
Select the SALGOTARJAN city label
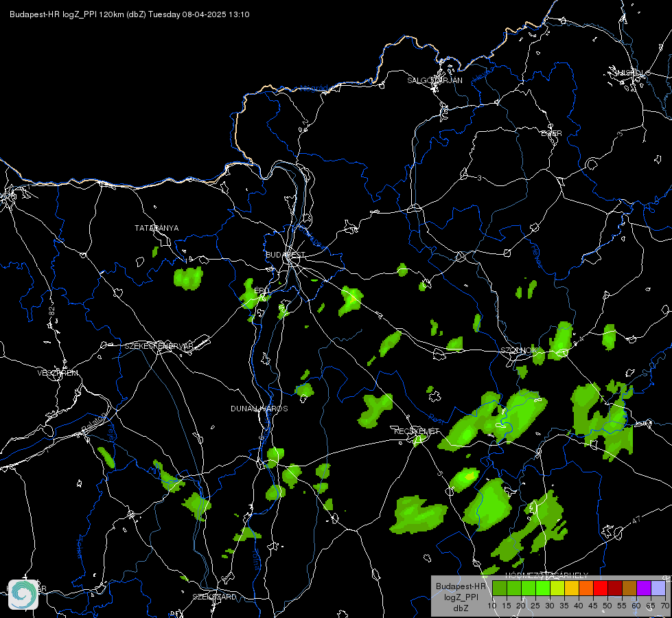435,80
